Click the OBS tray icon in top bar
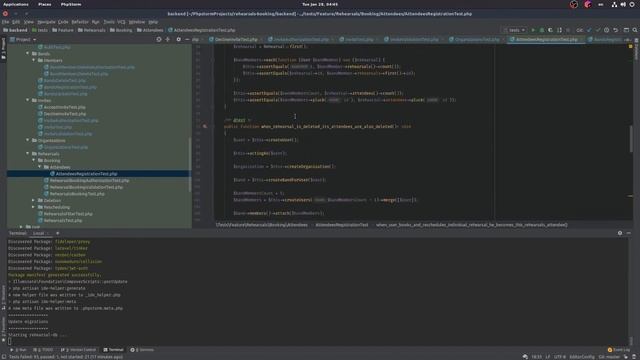 [574, 4]
